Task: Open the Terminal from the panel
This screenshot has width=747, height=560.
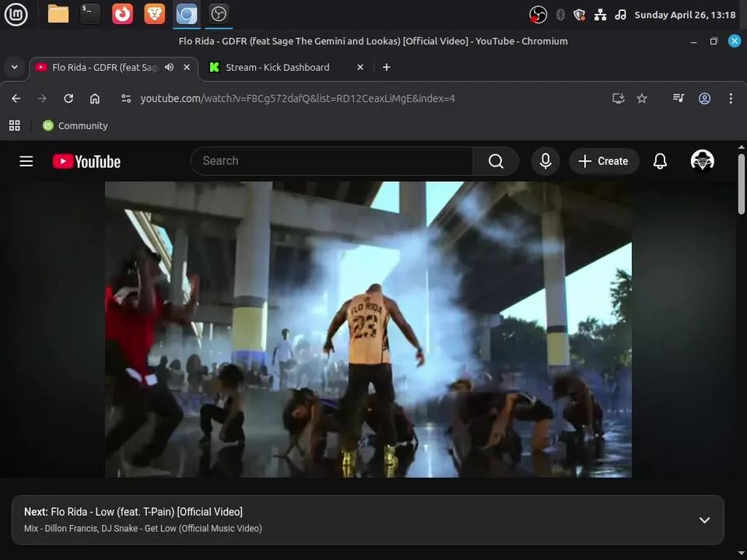Action: (90, 14)
